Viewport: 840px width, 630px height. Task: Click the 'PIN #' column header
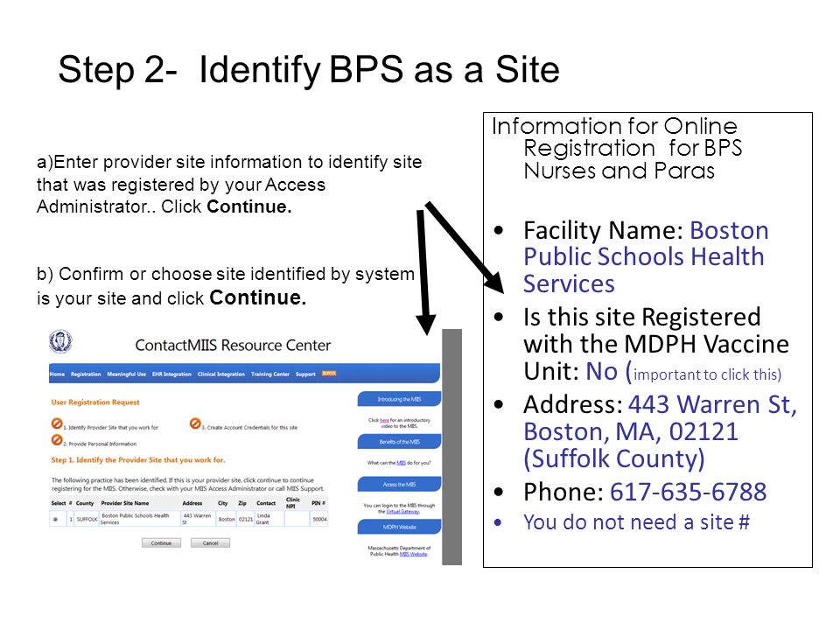(318, 503)
